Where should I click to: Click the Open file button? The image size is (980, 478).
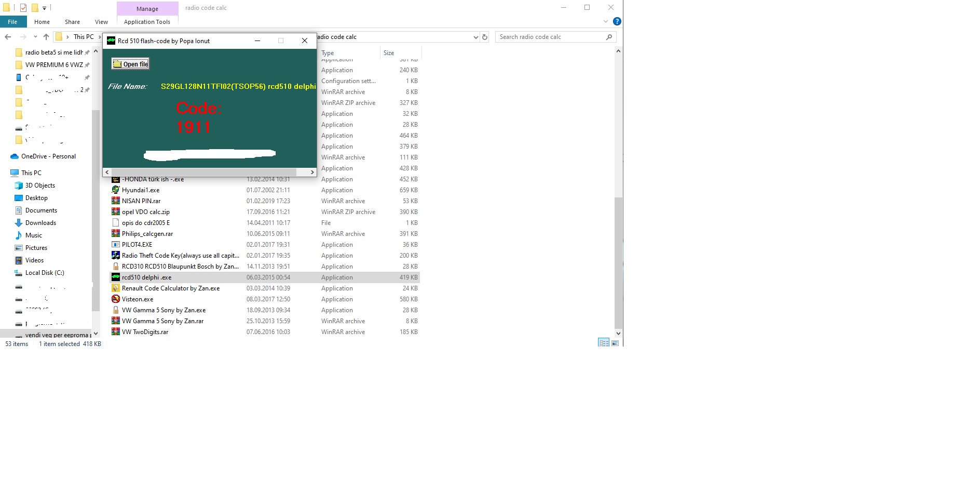(130, 64)
